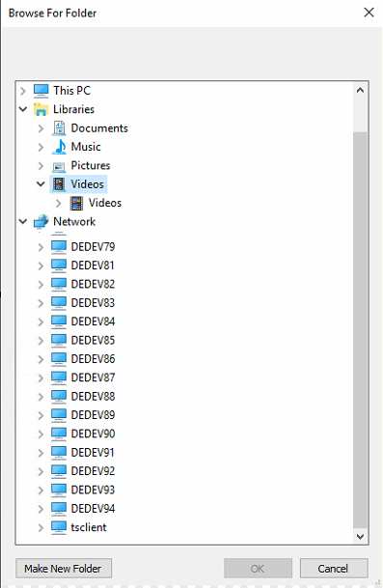Select the DEDEV87 label
This screenshot has height=588, width=383.
(x=93, y=378)
